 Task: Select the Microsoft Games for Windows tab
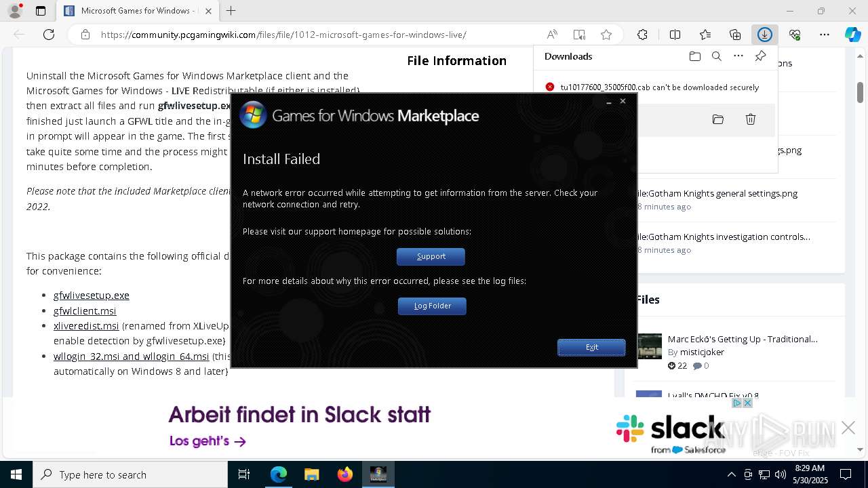pyautogui.click(x=137, y=11)
